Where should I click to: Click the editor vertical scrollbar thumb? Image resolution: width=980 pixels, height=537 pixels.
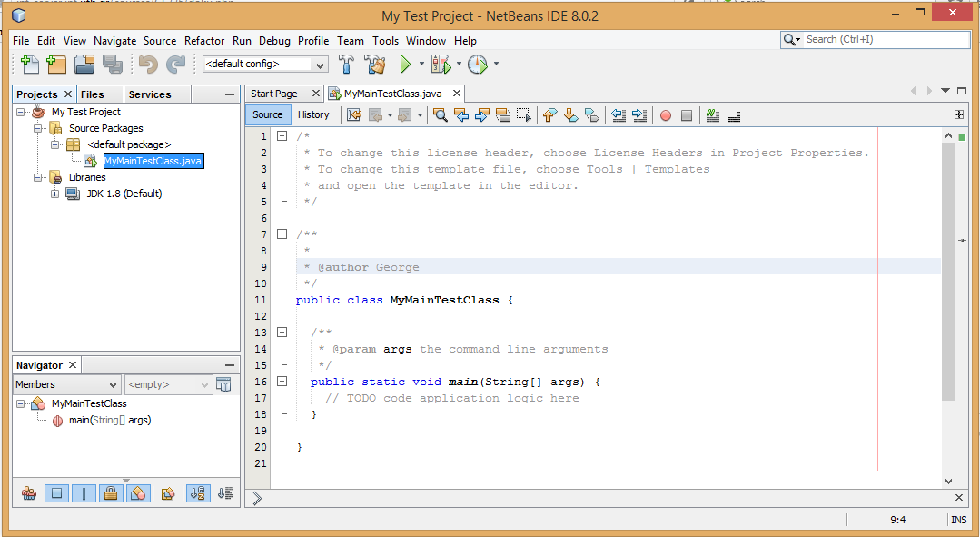(948, 273)
